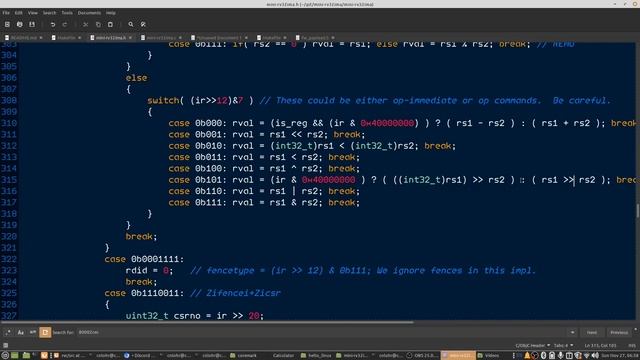Toggle match case search option
Image resolution: width=640 pixels, height=360 pixels.
(x=20, y=333)
